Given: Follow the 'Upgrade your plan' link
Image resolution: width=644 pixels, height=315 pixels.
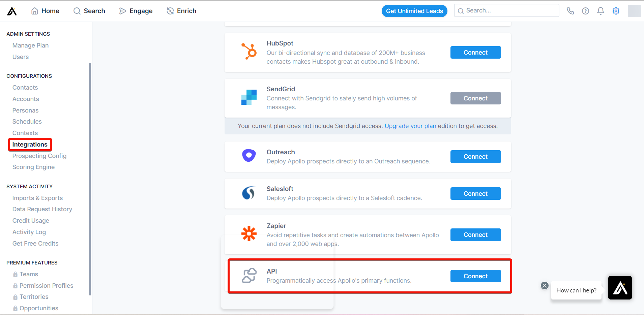Looking at the screenshot, I should [x=410, y=126].
